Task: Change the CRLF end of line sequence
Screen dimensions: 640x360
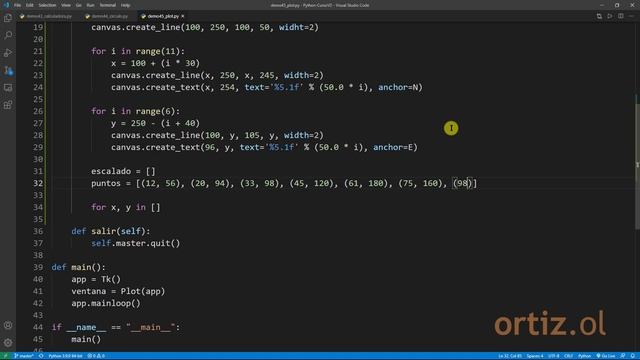Action: pyautogui.click(x=569, y=356)
